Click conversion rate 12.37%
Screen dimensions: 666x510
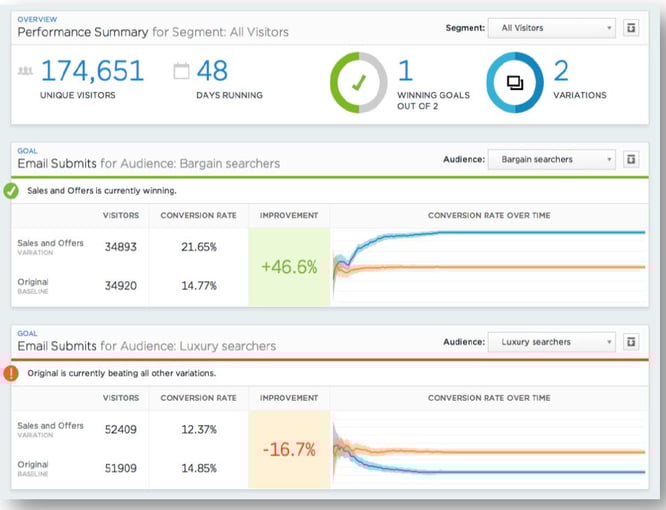(x=199, y=429)
